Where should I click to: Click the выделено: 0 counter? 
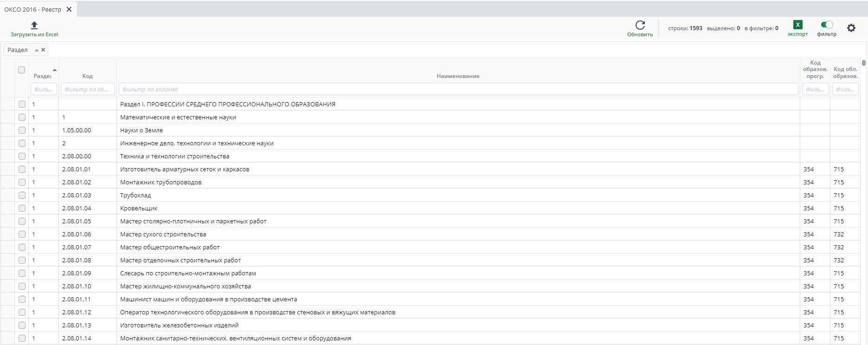point(724,28)
